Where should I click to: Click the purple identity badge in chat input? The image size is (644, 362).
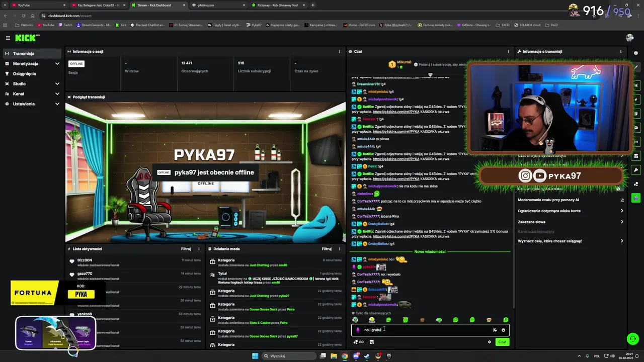[358, 330]
